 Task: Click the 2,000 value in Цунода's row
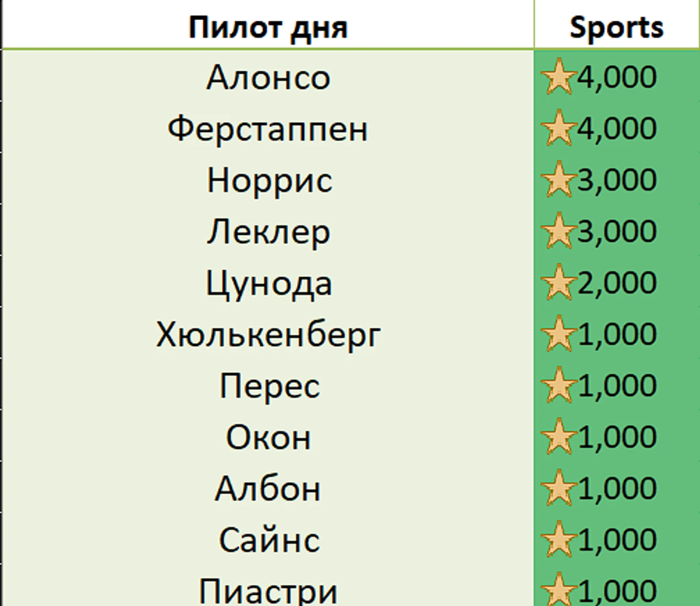coord(618,283)
